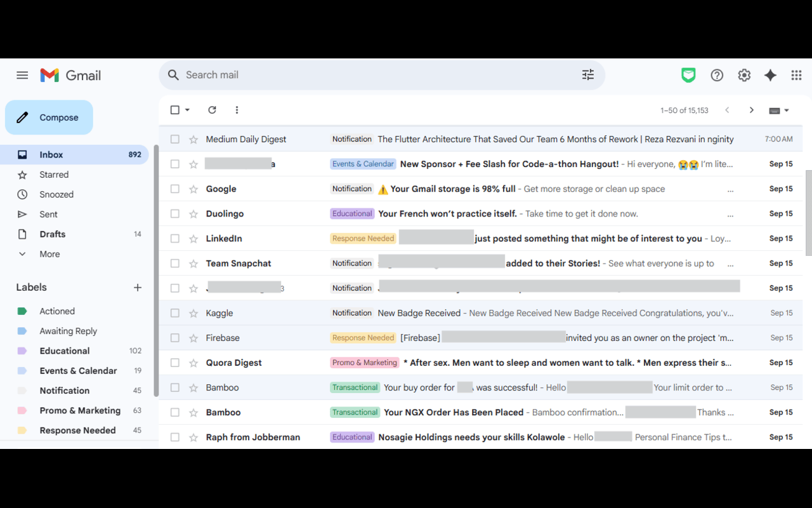Screen dimensions: 812x508
Task: Open the Google apps grid
Action: (796, 75)
